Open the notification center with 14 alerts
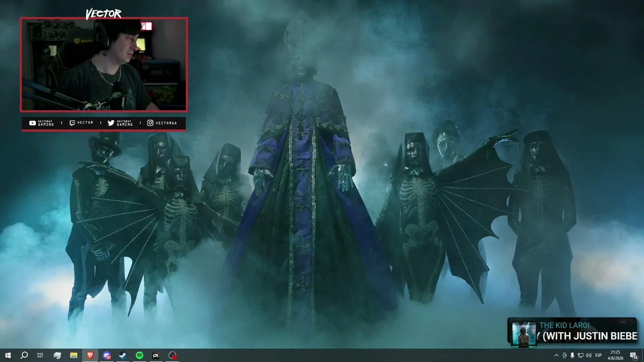 (x=634, y=355)
